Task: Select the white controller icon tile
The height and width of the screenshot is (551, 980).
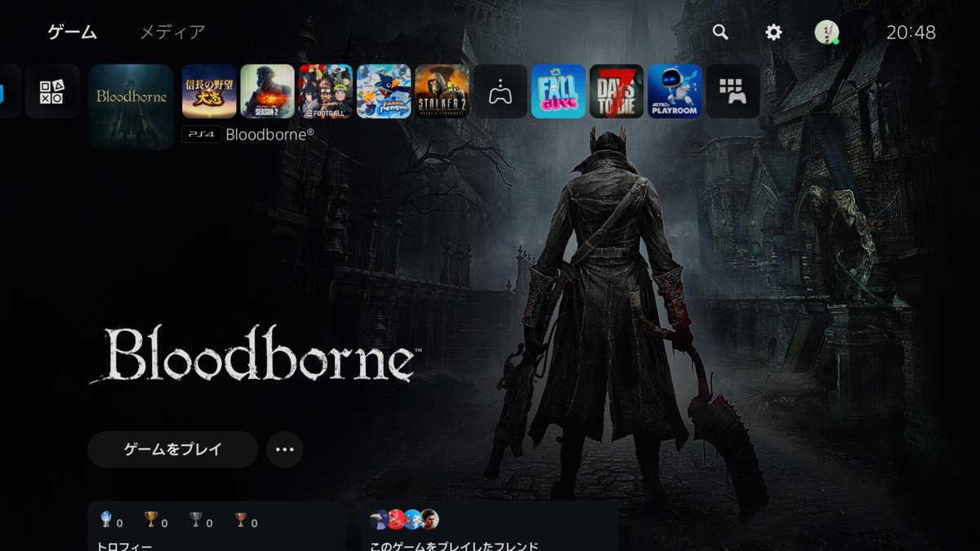Action: [501, 91]
